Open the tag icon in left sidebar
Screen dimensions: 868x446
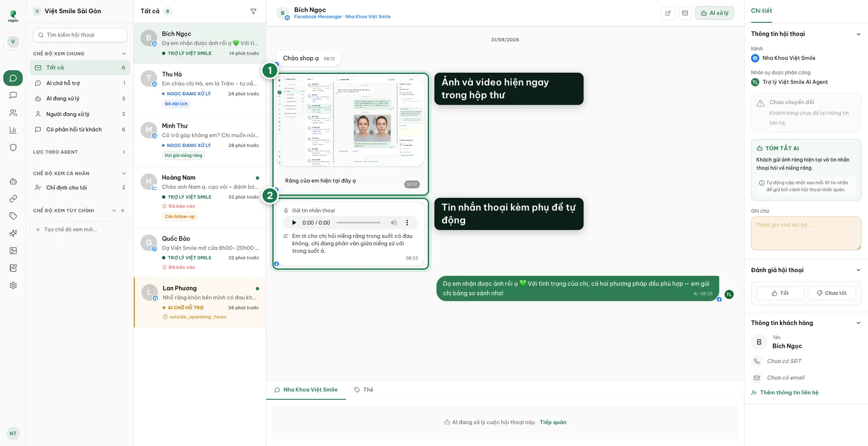(13, 216)
